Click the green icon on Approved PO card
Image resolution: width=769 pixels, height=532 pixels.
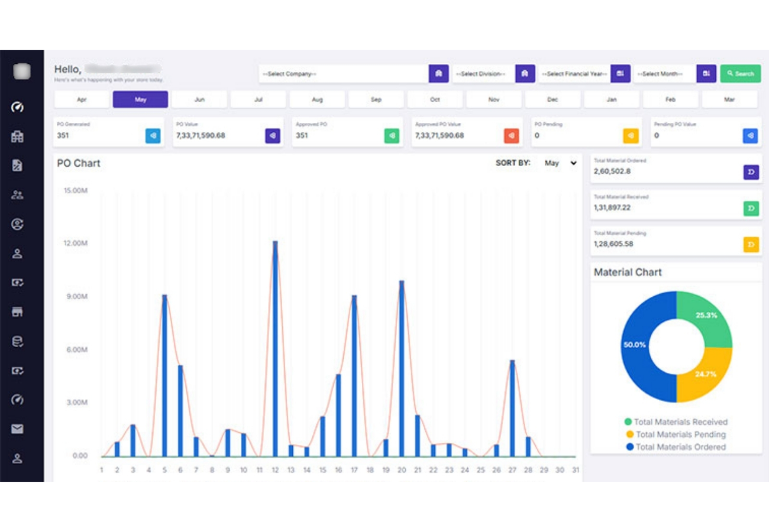[x=392, y=136]
